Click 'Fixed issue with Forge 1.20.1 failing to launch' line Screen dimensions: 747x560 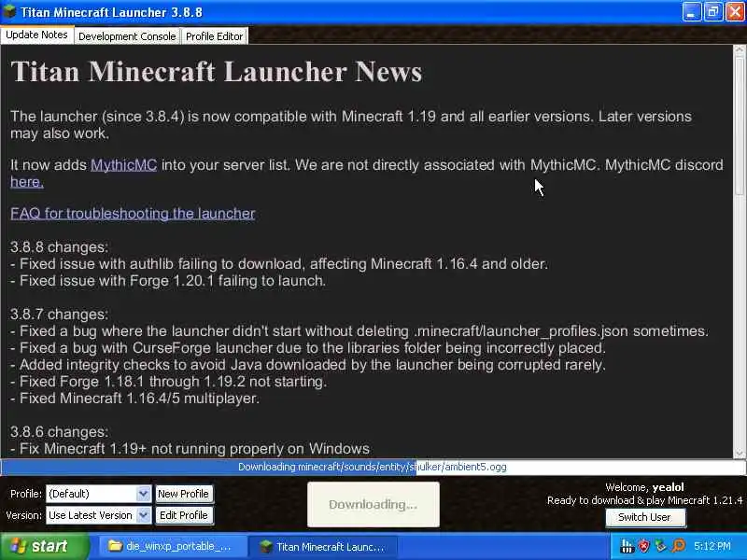[x=168, y=281]
